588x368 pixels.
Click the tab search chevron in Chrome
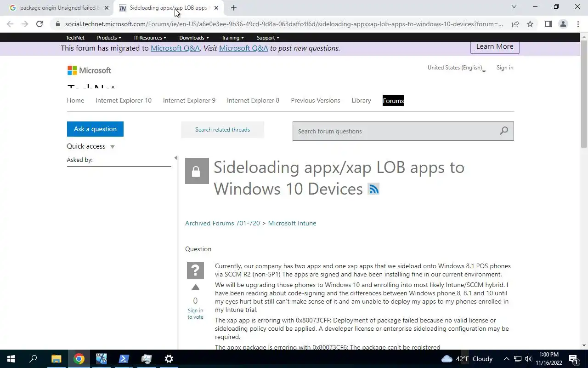[514, 6]
